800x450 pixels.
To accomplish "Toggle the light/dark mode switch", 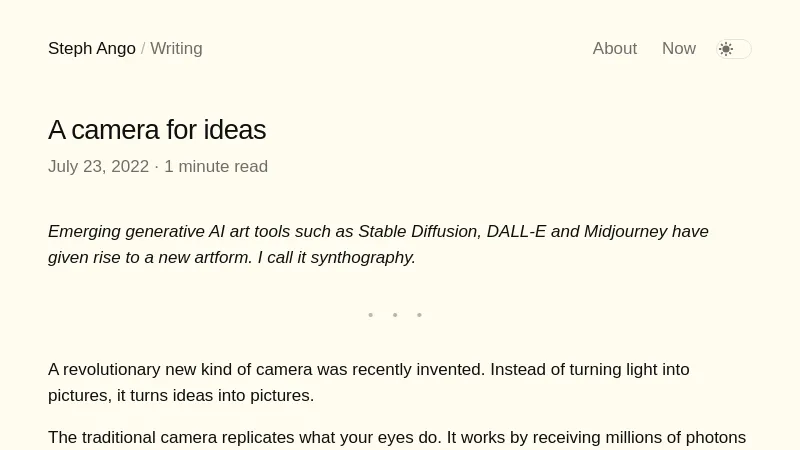I will (x=734, y=49).
